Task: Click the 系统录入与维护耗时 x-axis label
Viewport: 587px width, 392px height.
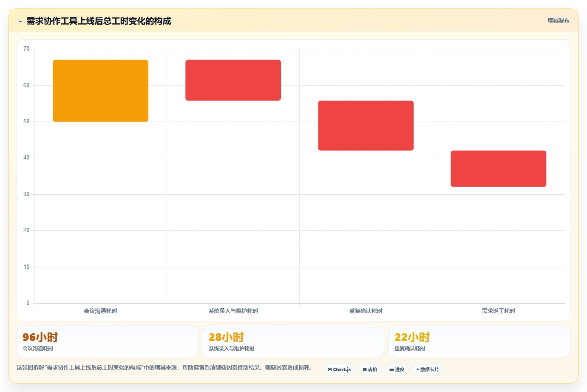Action: (233, 311)
